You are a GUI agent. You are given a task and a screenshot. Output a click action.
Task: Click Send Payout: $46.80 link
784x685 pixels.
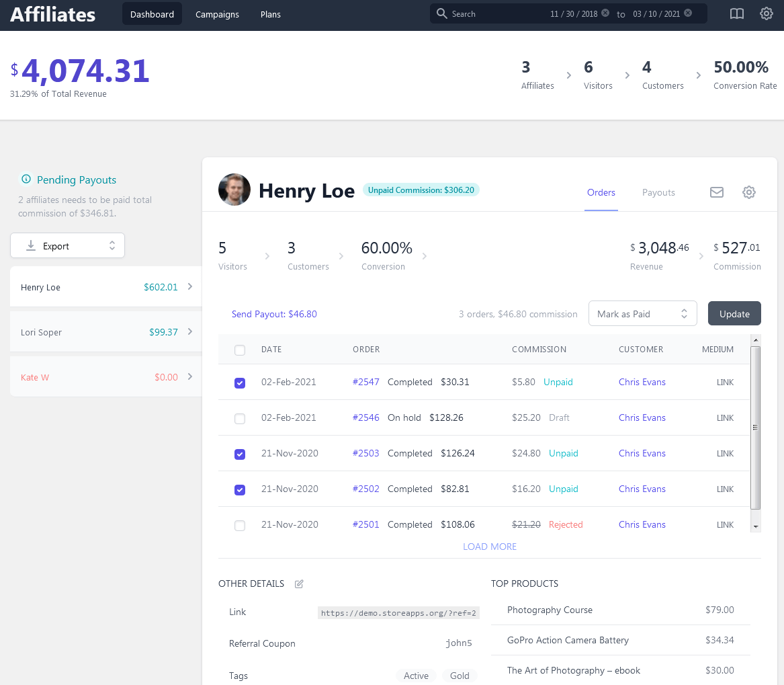(274, 314)
